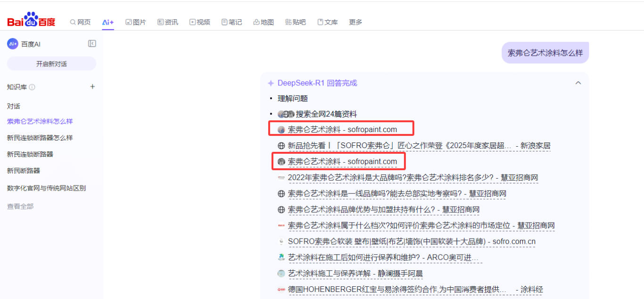Click the user question bubble 索弗仑艺术涂料怎么样
Screen dimensions: 644x299
coord(545,53)
